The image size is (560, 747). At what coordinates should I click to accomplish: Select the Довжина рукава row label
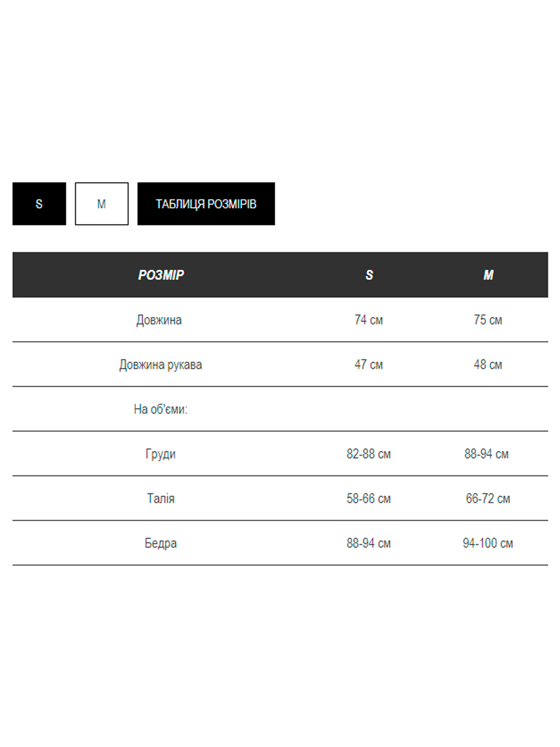161,365
